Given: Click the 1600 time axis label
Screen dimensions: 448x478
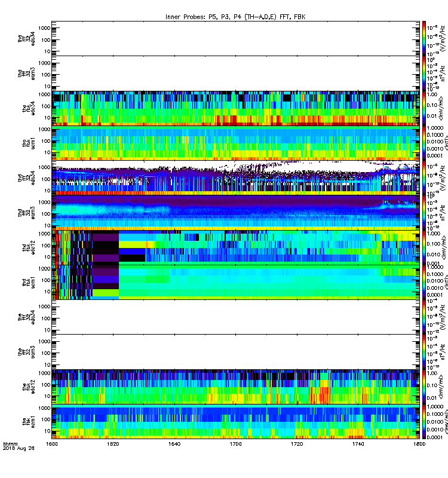Looking at the screenshot, I should coord(52,444).
